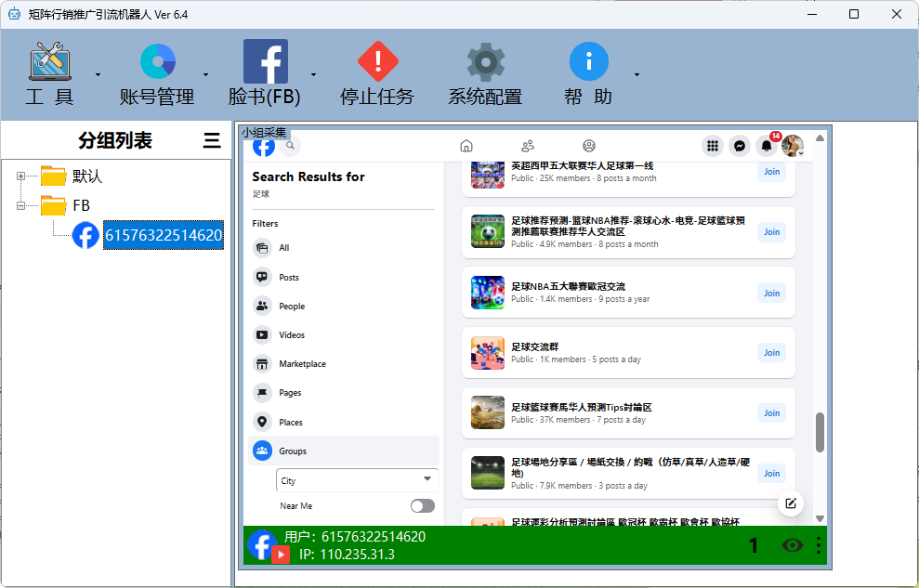Image resolution: width=919 pixels, height=588 pixels.
Task: Expand dropdown arrow next to 脸书(FB)
Action: coord(313,74)
